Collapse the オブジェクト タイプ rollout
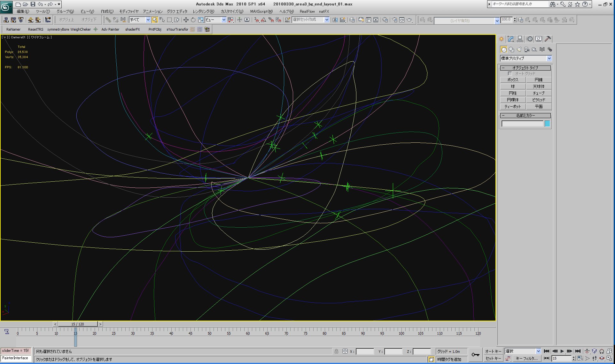Viewport: 615px width, 364px height. point(525,68)
